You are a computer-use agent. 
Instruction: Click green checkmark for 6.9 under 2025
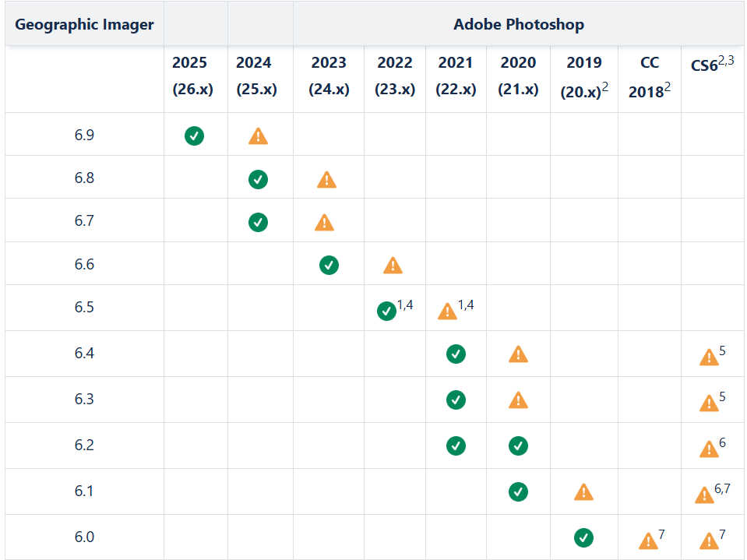pyautogui.click(x=195, y=136)
